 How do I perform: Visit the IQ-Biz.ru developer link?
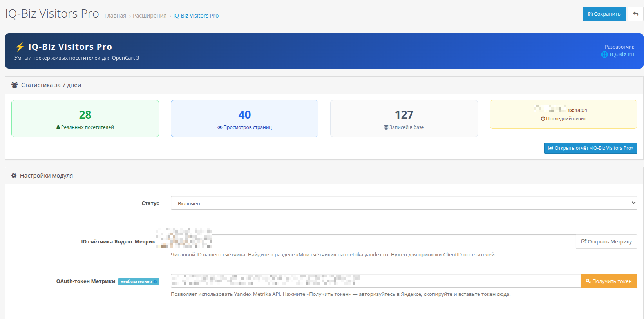click(x=622, y=54)
